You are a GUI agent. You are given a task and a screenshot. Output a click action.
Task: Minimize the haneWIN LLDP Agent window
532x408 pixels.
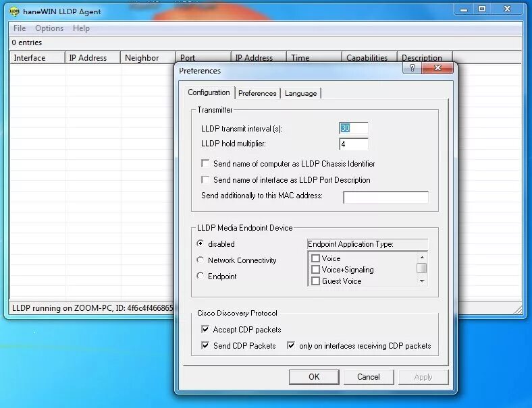coord(463,9)
